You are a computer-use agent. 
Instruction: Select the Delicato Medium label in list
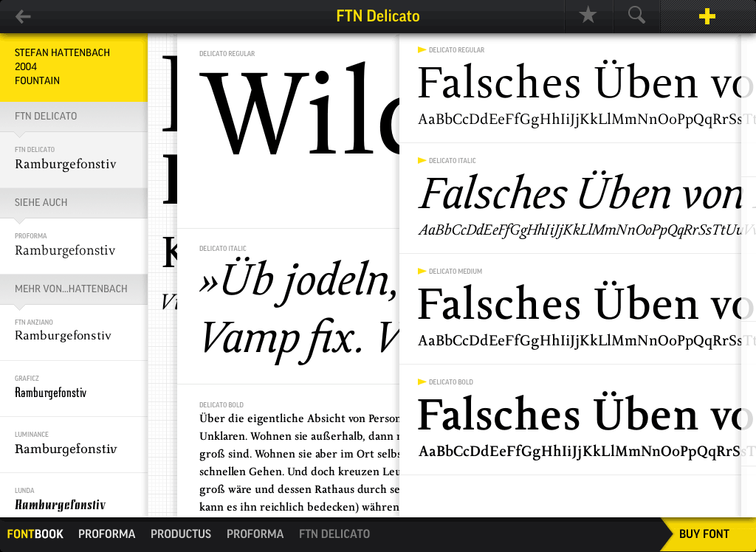[455, 272]
